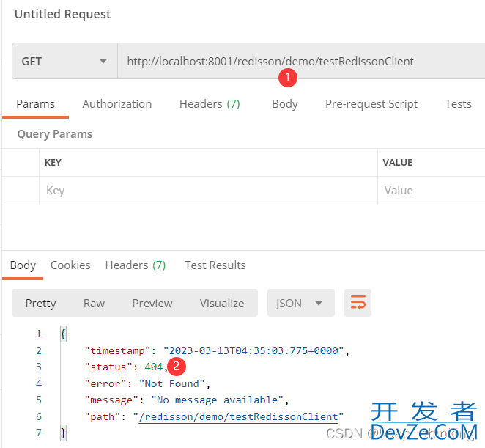The image size is (485, 448).
Task: Click the "Not Found" error value
Action: click(x=171, y=383)
